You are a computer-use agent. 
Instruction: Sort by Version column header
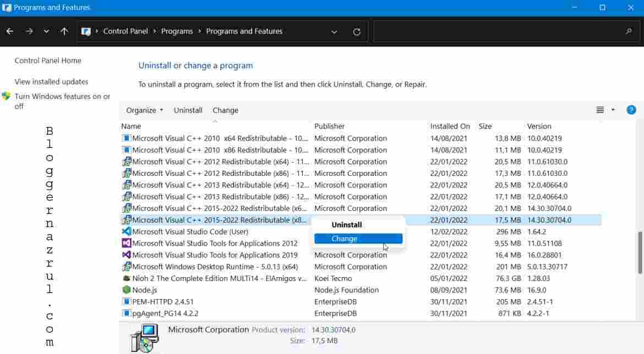pyautogui.click(x=539, y=126)
